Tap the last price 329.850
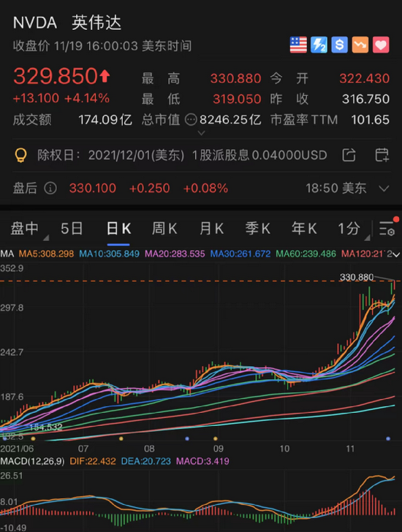This screenshot has width=402, height=532. pyautogui.click(x=56, y=76)
